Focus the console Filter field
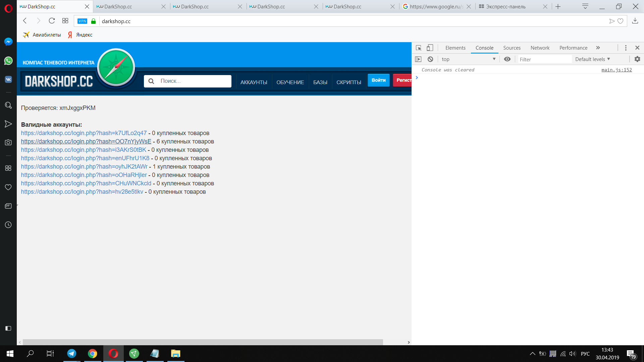 coord(545,59)
